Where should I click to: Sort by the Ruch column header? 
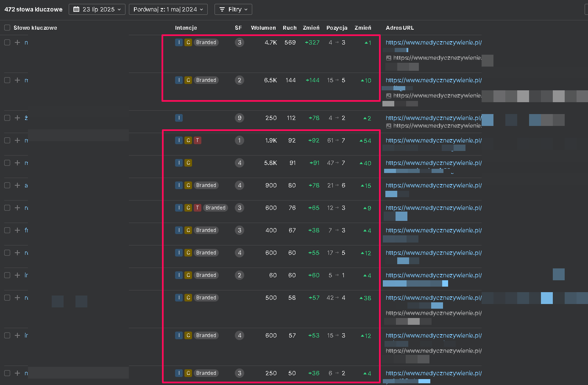(x=290, y=28)
